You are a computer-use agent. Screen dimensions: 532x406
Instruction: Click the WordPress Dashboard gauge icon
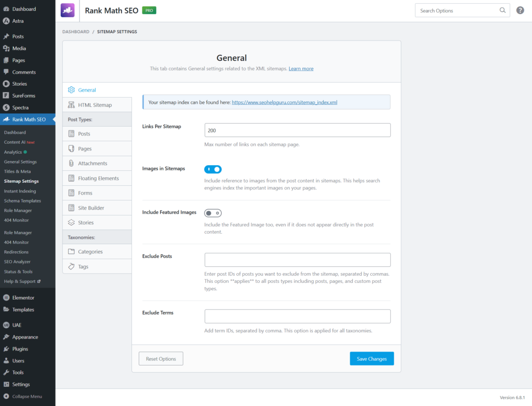(6, 9)
